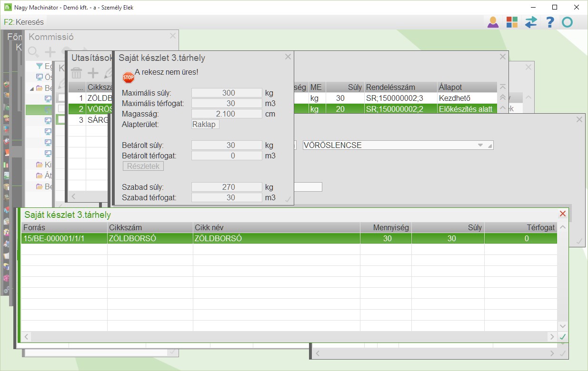Click the Magasság value field 2.100
The width and height of the screenshot is (588, 371).
pyautogui.click(x=227, y=114)
